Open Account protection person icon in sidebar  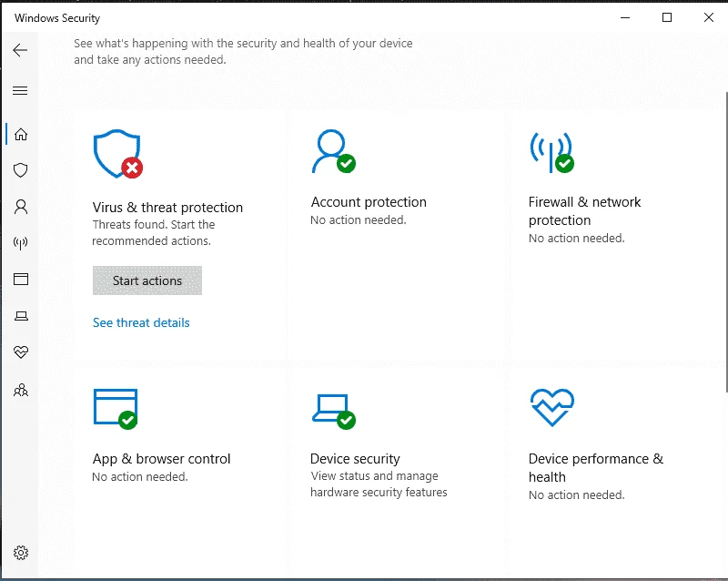click(20, 207)
